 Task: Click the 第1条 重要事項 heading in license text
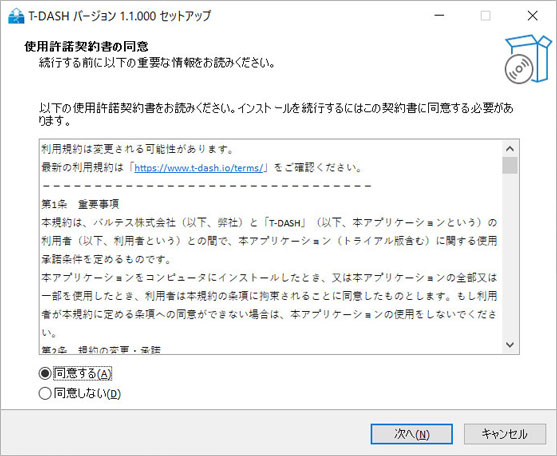click(80, 204)
